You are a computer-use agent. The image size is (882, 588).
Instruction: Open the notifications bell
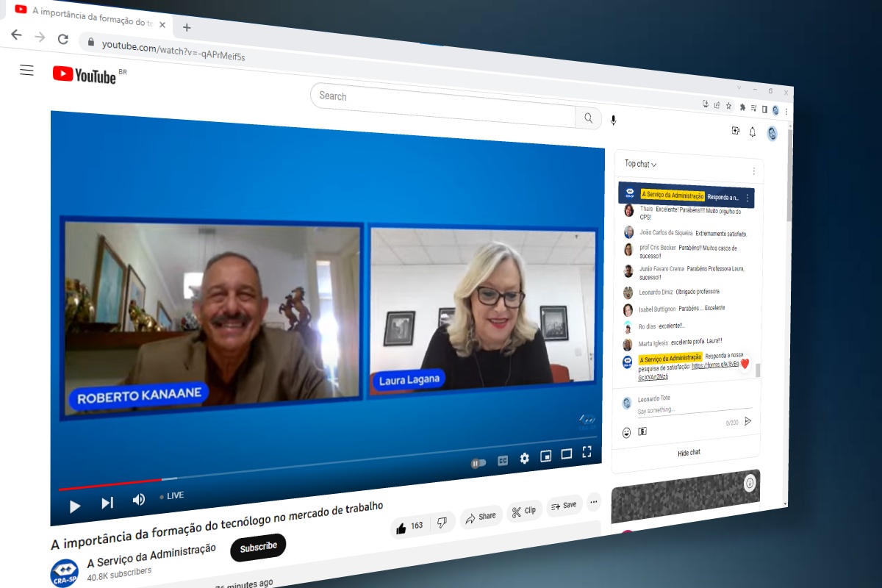click(752, 132)
